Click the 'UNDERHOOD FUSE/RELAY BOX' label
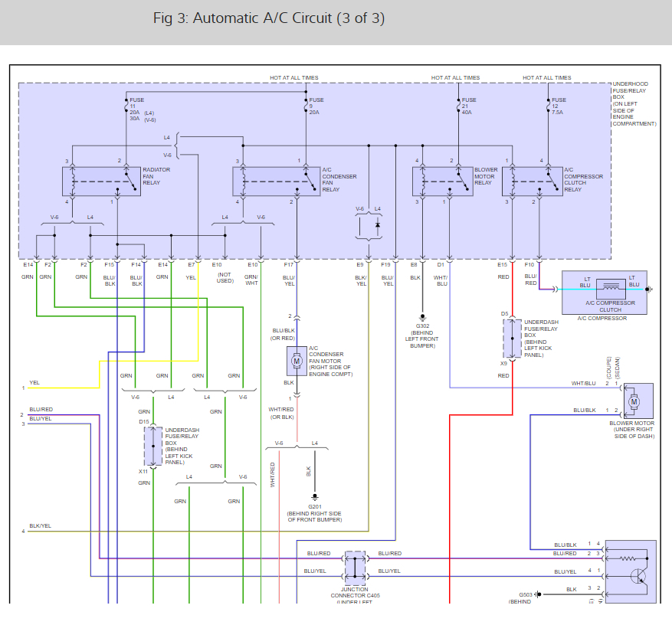This screenshot has width=672, height=625. [634, 103]
